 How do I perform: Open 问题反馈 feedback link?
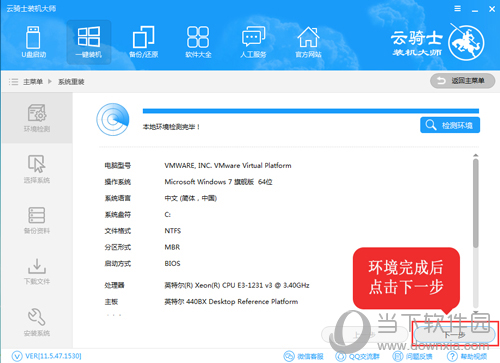[x=412, y=356]
